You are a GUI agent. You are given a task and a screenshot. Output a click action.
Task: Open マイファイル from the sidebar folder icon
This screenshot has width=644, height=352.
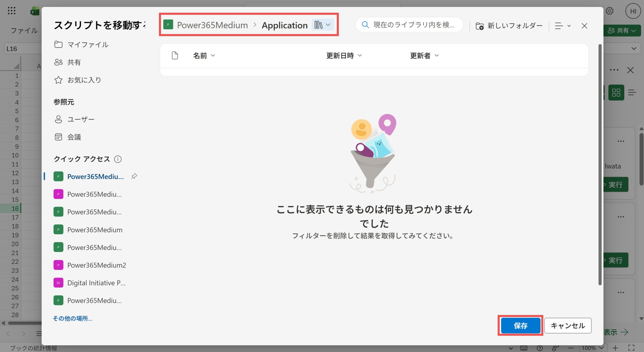pyautogui.click(x=58, y=44)
